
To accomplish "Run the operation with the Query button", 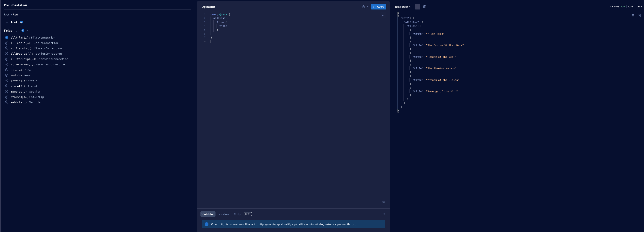I will [x=378, y=7].
